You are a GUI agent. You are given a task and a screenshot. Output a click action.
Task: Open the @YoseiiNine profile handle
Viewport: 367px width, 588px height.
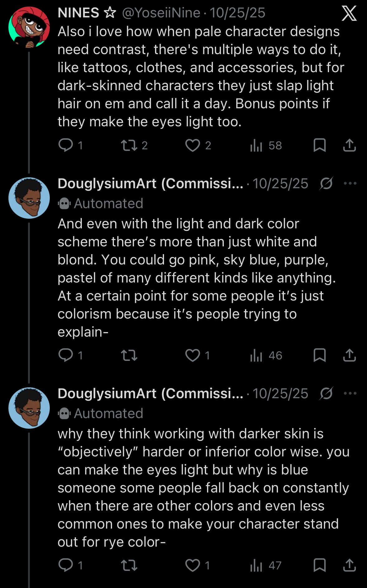(x=161, y=13)
